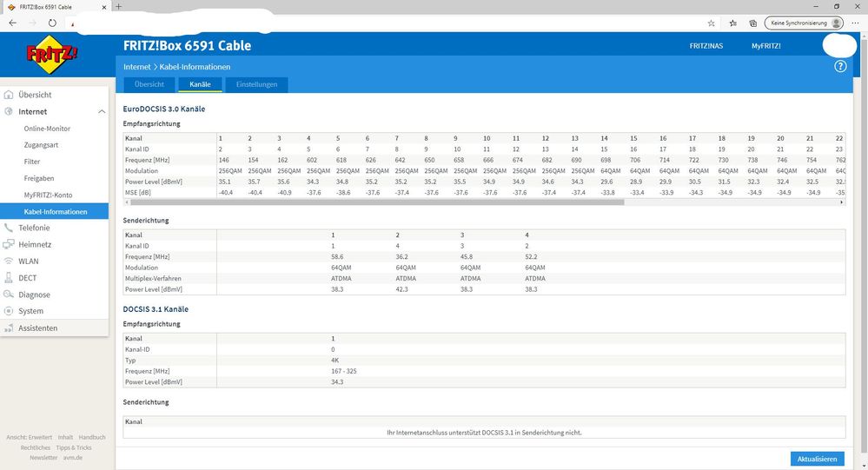Click upstream power level 42.3
Screen dimensions: 868x470
[402, 289]
